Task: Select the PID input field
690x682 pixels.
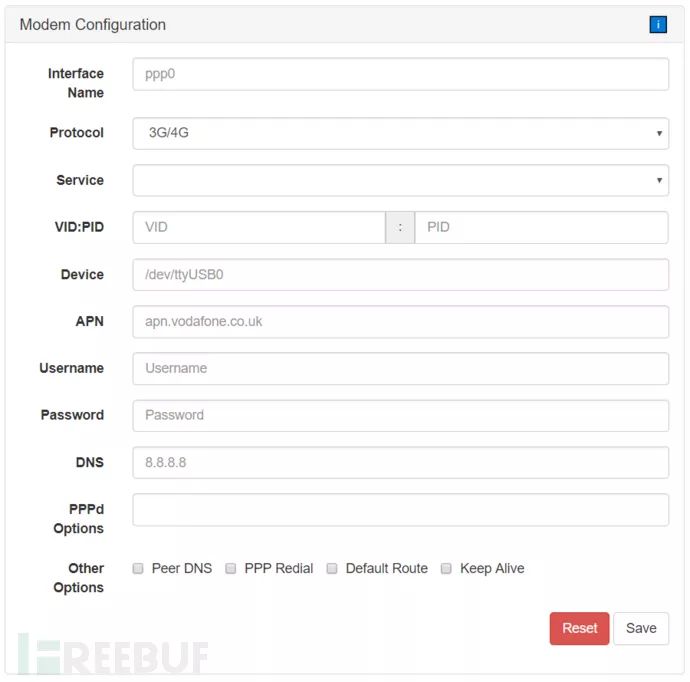Action: [x=541, y=228]
